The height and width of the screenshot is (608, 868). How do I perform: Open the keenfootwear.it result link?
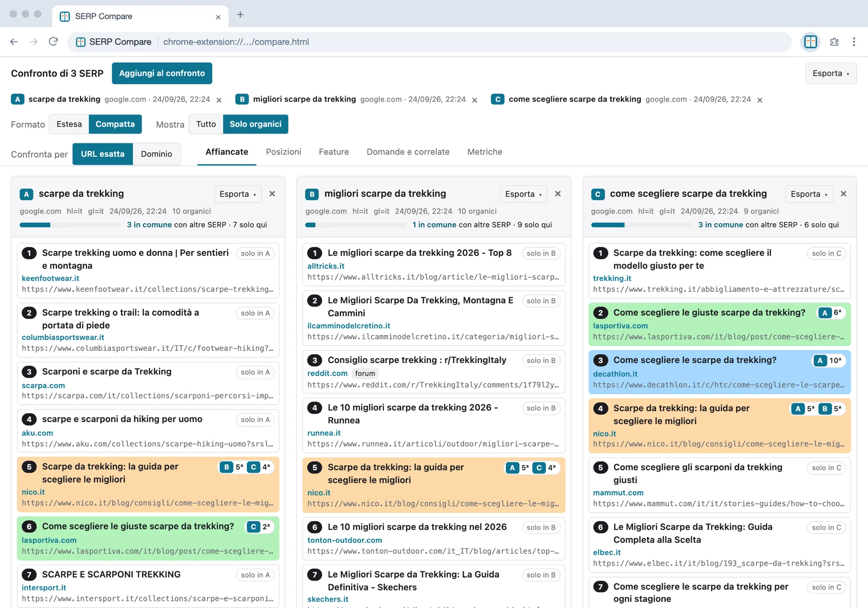pos(50,278)
